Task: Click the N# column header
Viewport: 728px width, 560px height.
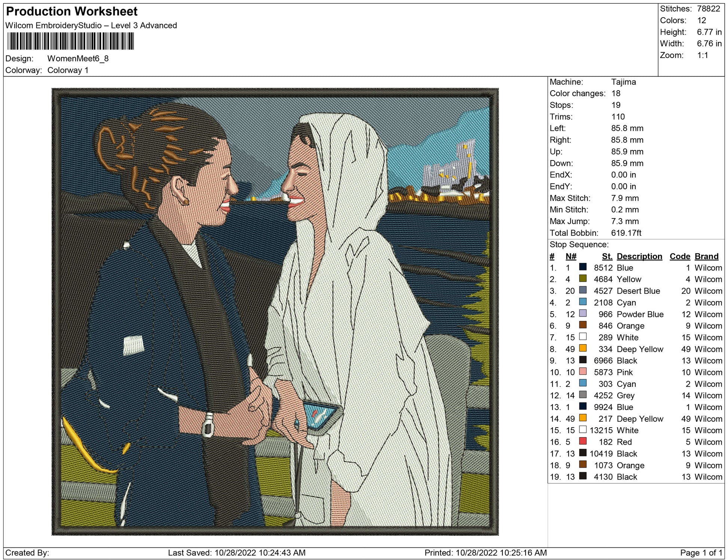Action: (x=571, y=256)
